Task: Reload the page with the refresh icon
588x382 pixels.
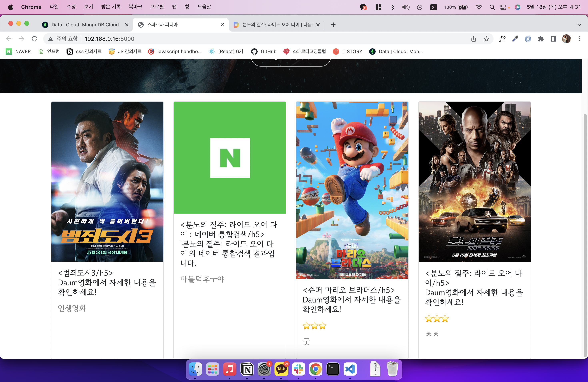Action: coord(35,39)
